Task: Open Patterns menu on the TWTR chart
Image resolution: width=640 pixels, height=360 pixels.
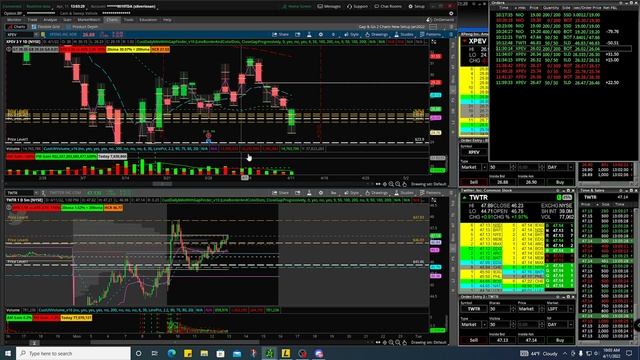Action: point(430,193)
